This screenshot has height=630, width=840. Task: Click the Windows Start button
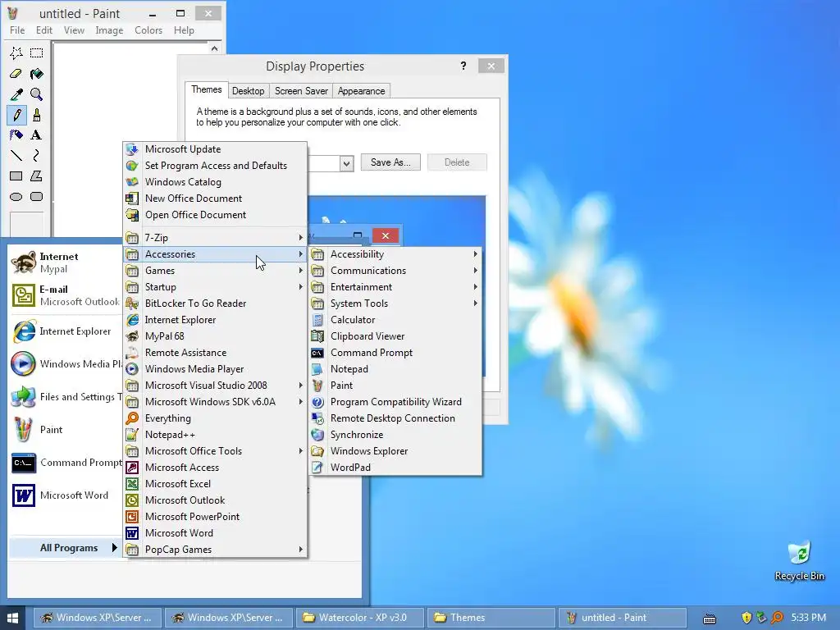pyautogui.click(x=13, y=618)
